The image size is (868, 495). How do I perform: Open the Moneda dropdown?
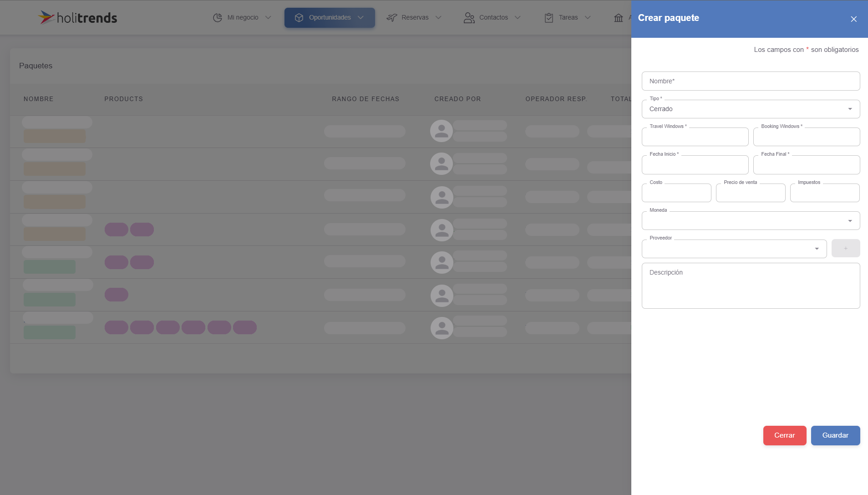(x=751, y=221)
